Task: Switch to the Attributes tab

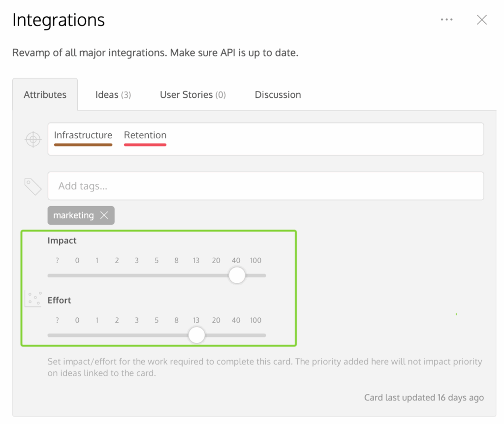Action: [45, 94]
